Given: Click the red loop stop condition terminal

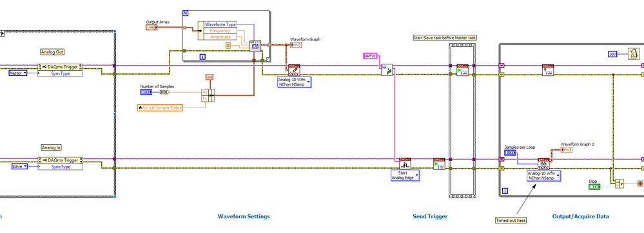Looking at the screenshot, I should 640,183.
